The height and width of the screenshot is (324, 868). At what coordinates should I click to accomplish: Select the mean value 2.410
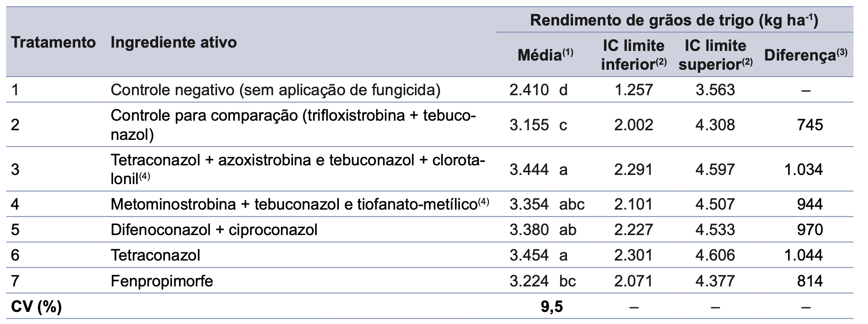coord(529,90)
